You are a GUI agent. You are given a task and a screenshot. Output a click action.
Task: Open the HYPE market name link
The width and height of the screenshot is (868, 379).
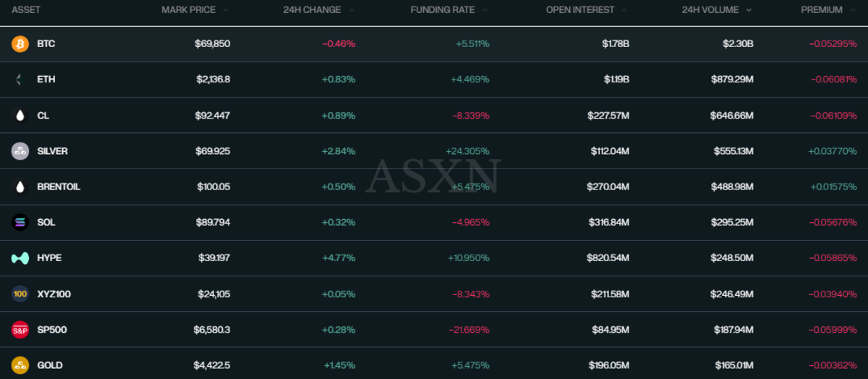click(x=49, y=258)
